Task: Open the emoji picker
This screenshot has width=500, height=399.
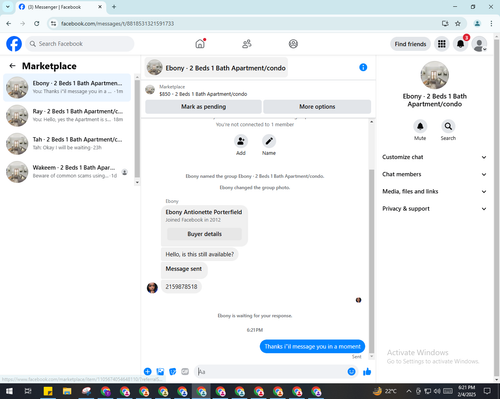Action: click(x=351, y=371)
